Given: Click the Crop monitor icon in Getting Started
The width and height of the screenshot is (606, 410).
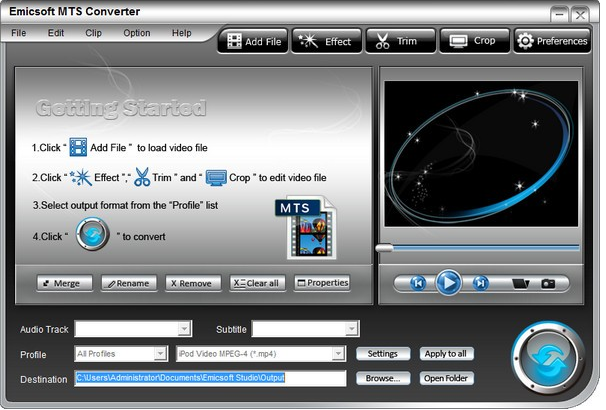Looking at the screenshot, I should click(x=216, y=178).
